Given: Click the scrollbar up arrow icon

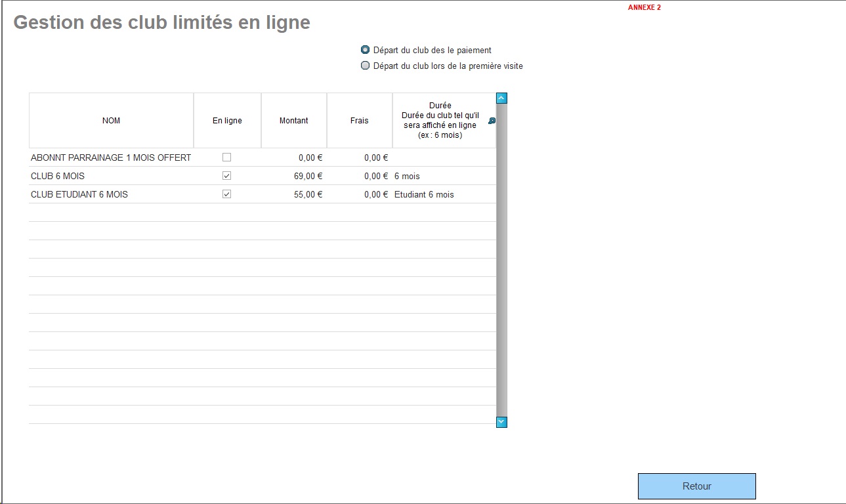Looking at the screenshot, I should 501,97.
